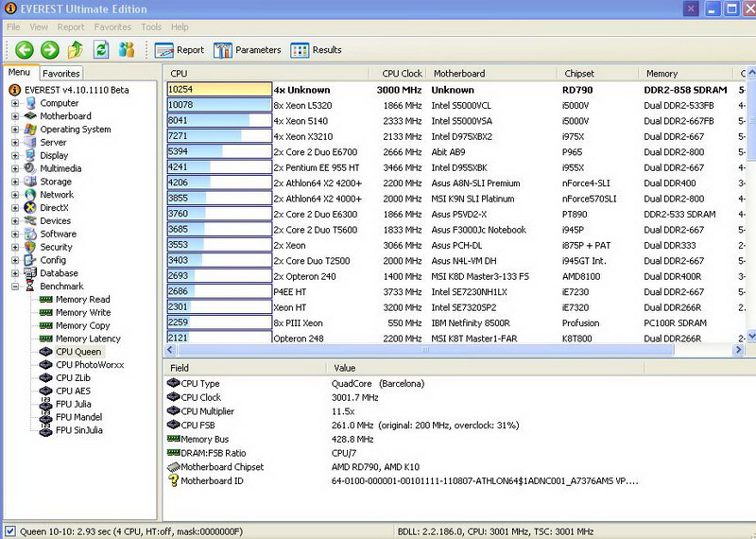
Task: Open the Report menu
Action: (x=70, y=27)
